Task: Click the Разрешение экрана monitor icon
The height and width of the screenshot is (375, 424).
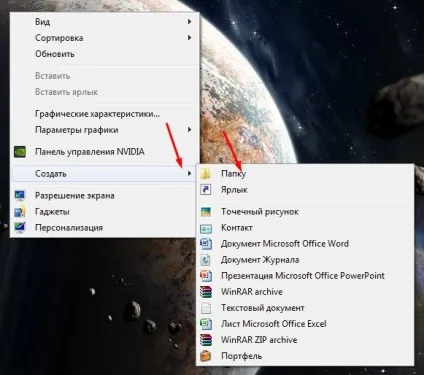Action: pos(20,195)
